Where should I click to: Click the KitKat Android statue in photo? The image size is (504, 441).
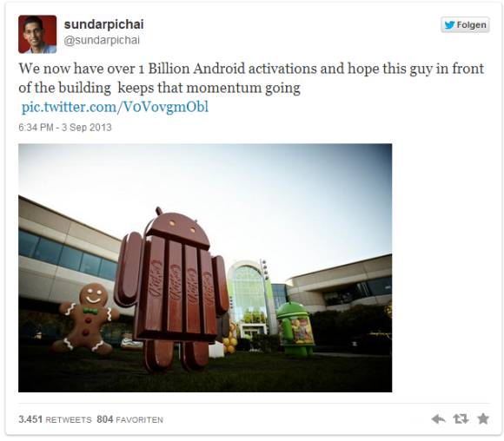coord(172,289)
